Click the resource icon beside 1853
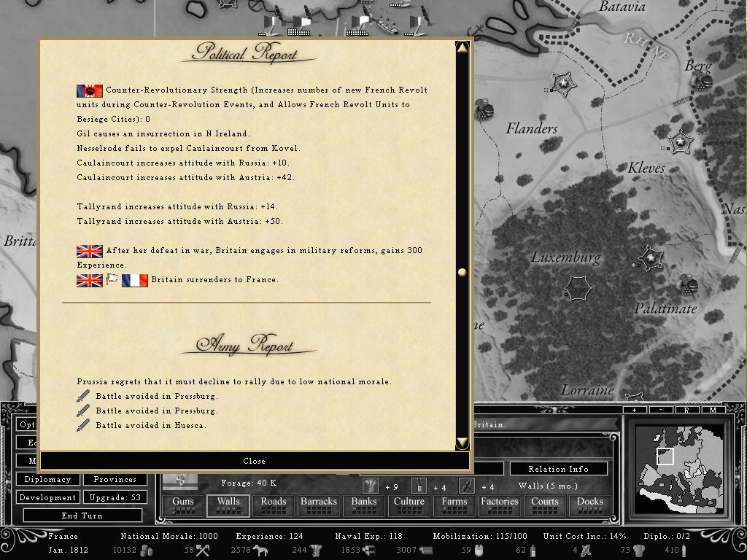Image resolution: width=747 pixels, height=560 pixels. coord(369,551)
